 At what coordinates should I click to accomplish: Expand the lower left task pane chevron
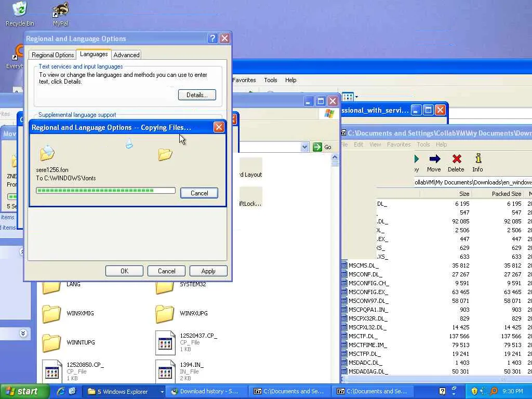click(23, 333)
